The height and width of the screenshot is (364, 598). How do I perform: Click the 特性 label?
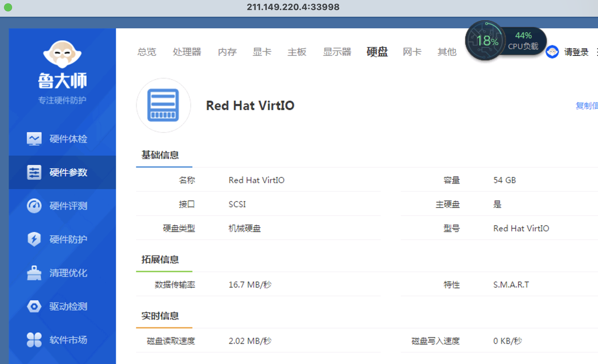pyautogui.click(x=452, y=285)
